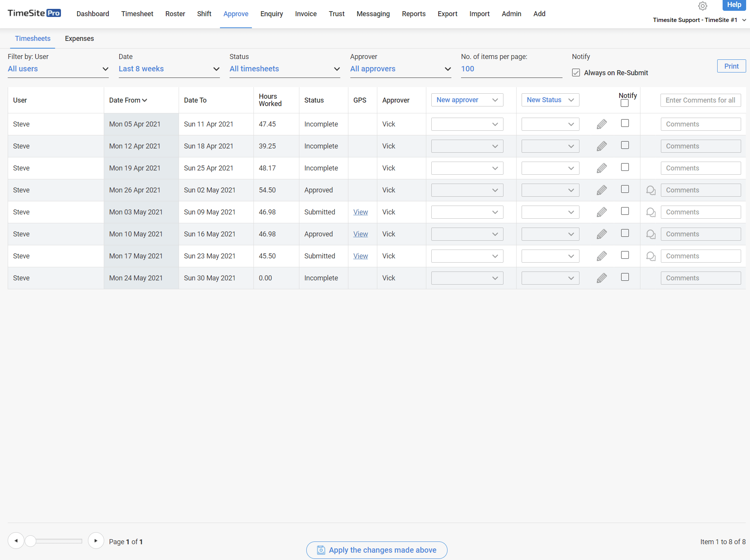Click the attachment paperclip for Mon 10 May 2021
Viewport: 750px width, 560px height.
pos(601,234)
